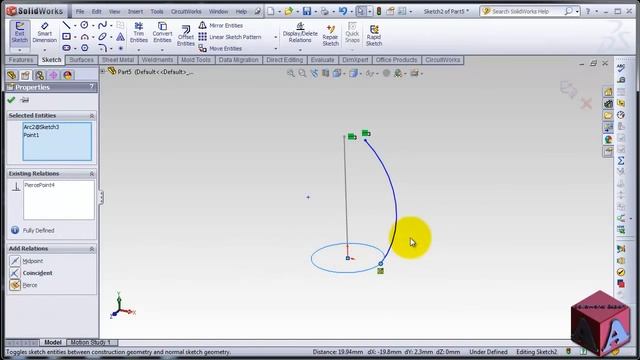Select the Ellipse sketch tool
Screen dimensions: 640x360
coord(102,37)
